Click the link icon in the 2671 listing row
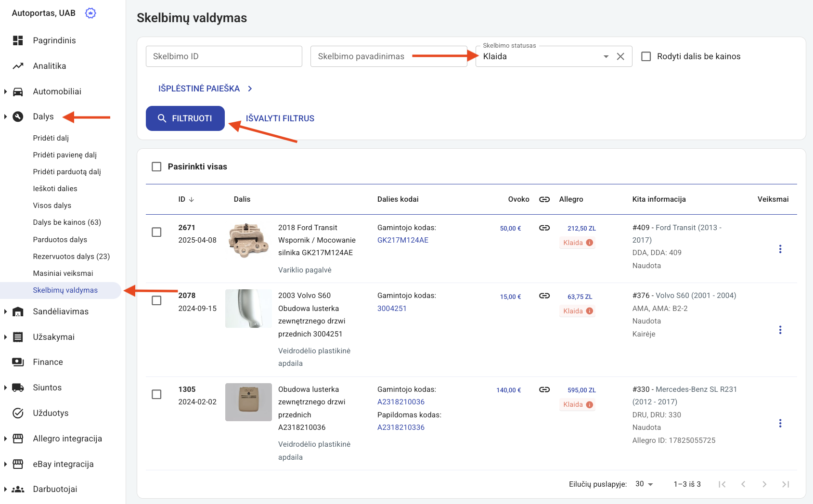813x504 pixels. (544, 228)
